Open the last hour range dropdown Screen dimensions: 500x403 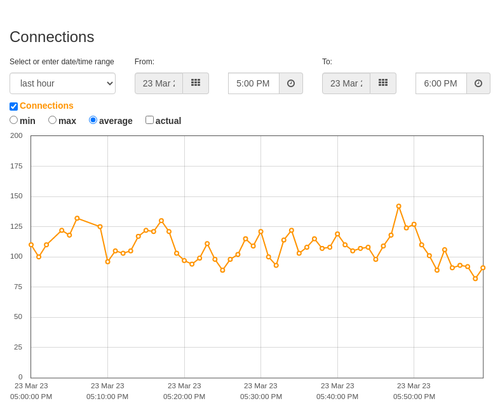[63, 83]
